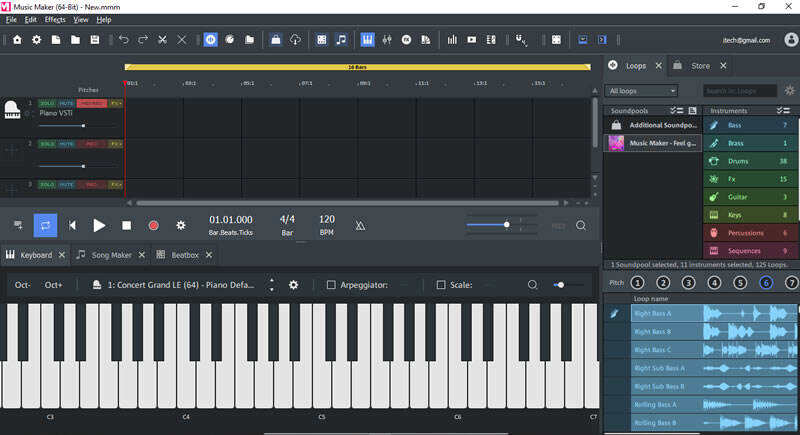
Task: Click the Song Maker music note toolbar icon
Action: pos(341,40)
